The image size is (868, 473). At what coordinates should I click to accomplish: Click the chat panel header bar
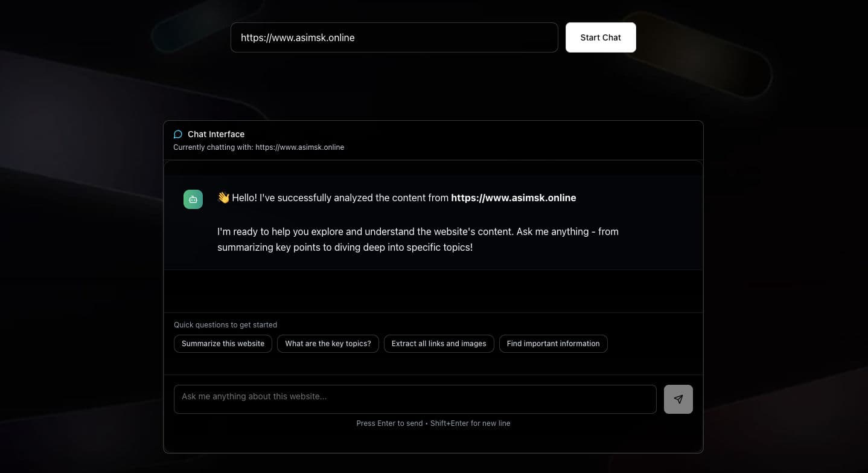point(433,140)
